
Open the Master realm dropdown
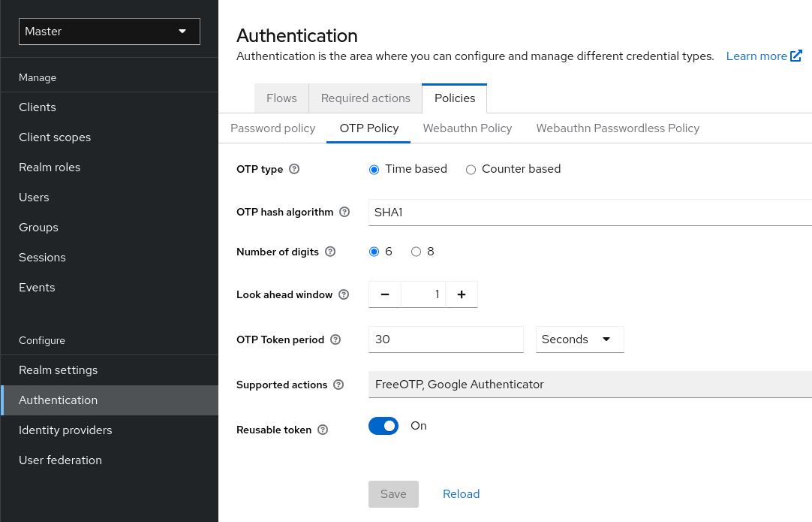(110, 32)
